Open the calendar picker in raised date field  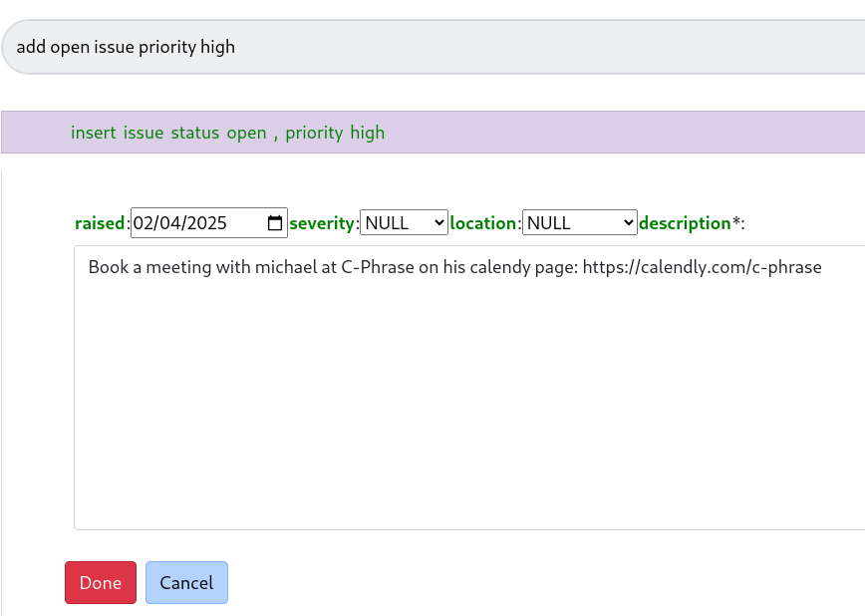click(276, 223)
